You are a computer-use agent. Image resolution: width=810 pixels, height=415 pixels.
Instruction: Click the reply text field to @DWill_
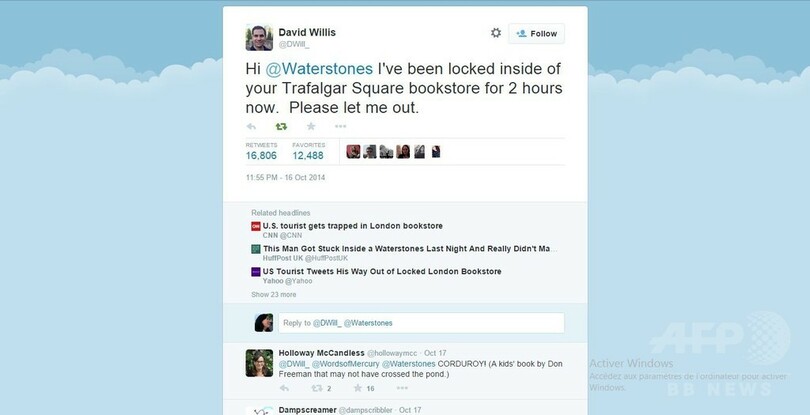click(421, 323)
